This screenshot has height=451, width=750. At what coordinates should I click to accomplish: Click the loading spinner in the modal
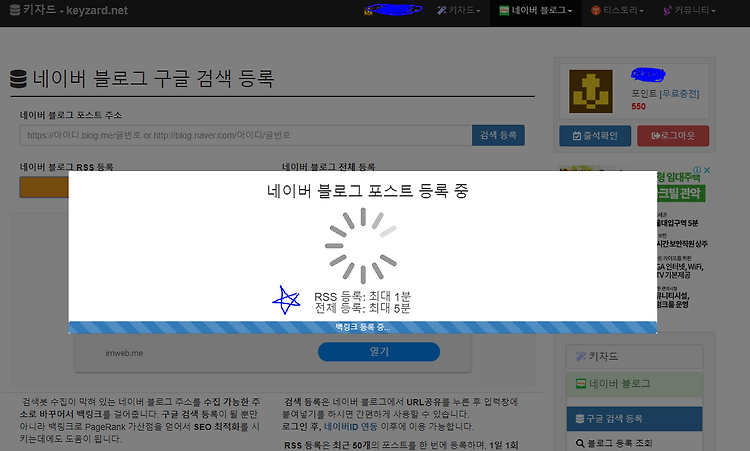[362, 246]
